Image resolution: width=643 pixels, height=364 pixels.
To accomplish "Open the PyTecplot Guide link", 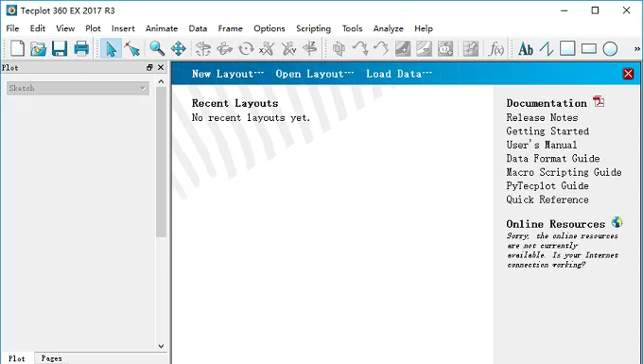I will 547,185.
